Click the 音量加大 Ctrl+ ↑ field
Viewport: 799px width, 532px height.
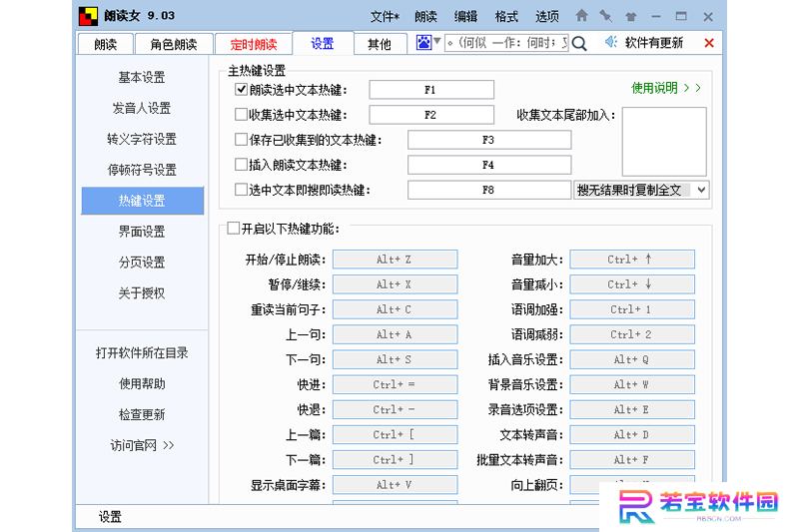point(632,260)
